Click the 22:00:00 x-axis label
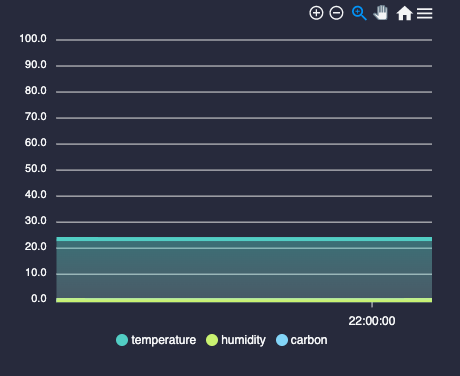 click(x=372, y=321)
